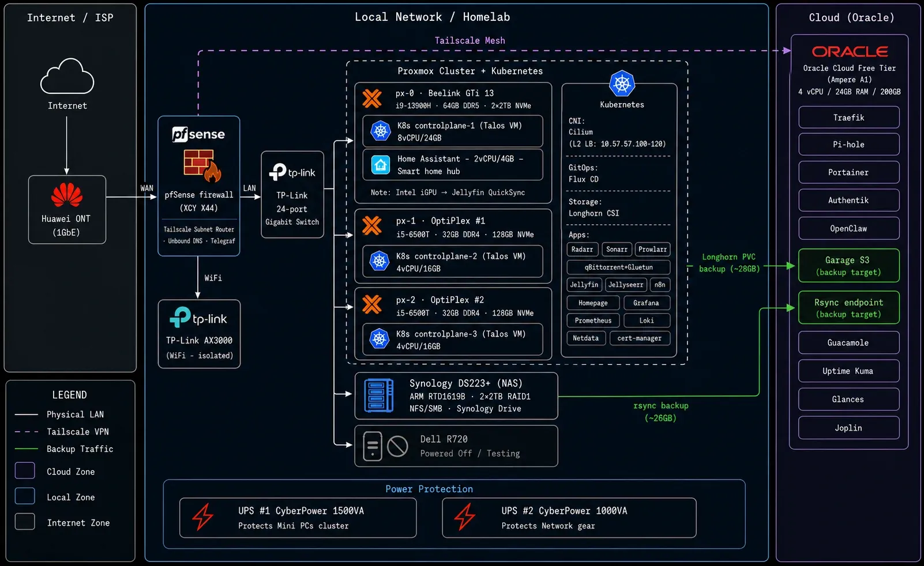Image resolution: width=924 pixels, height=566 pixels.
Task: Click the Power Protection heading
Action: tap(429, 489)
